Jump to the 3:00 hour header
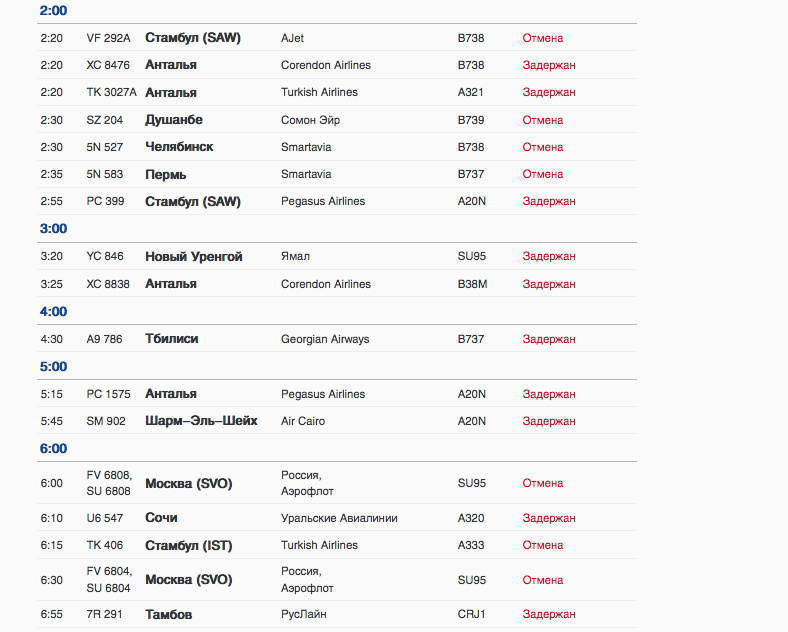The height and width of the screenshot is (632, 788). point(53,229)
